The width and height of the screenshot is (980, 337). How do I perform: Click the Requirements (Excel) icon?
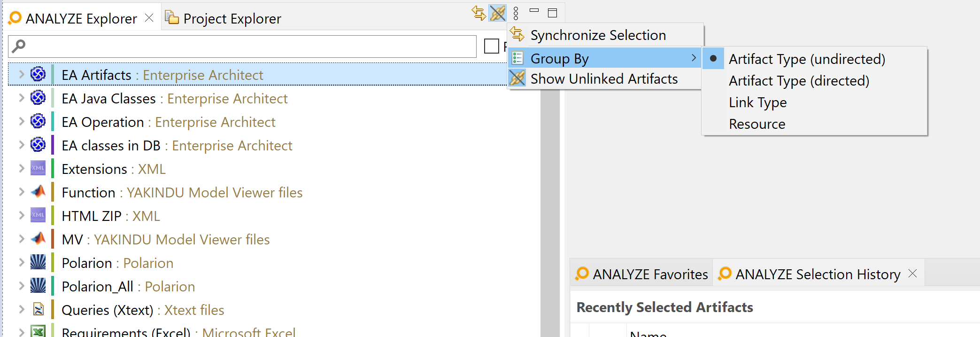(38, 331)
